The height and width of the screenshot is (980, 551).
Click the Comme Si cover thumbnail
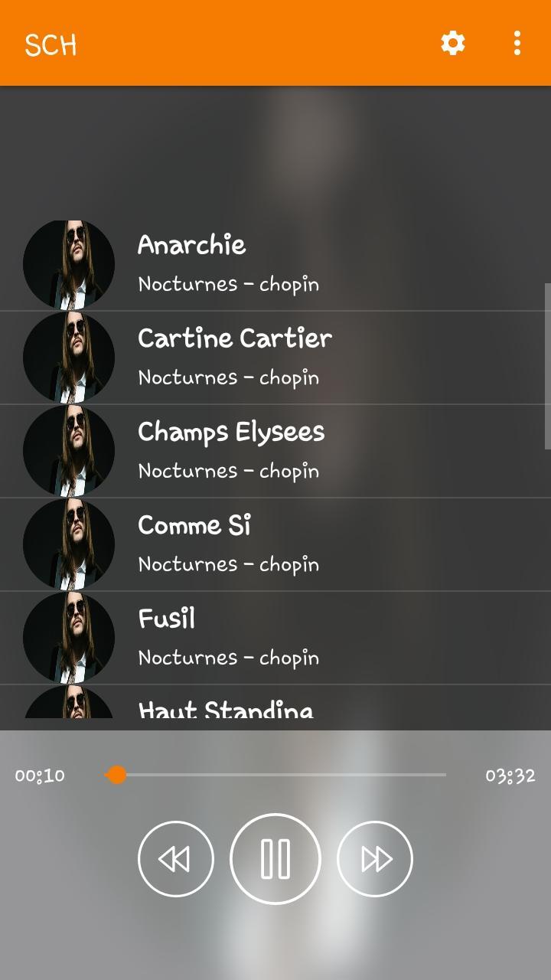point(69,544)
